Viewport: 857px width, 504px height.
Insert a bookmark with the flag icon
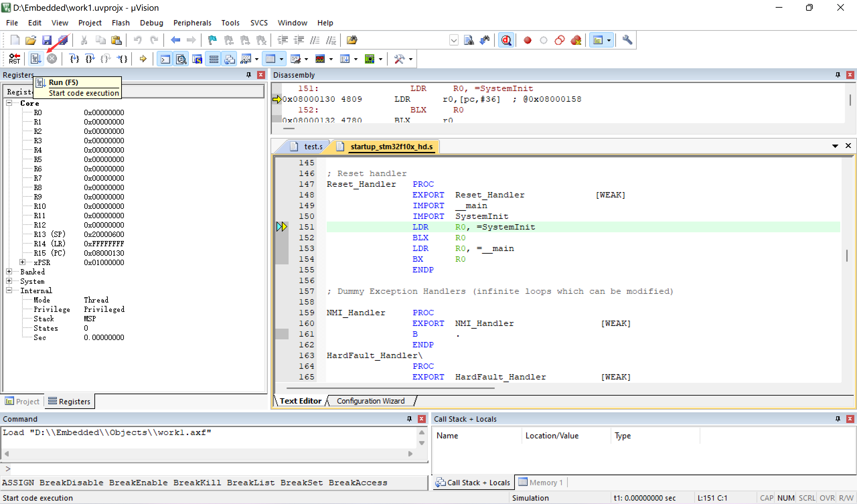click(212, 40)
